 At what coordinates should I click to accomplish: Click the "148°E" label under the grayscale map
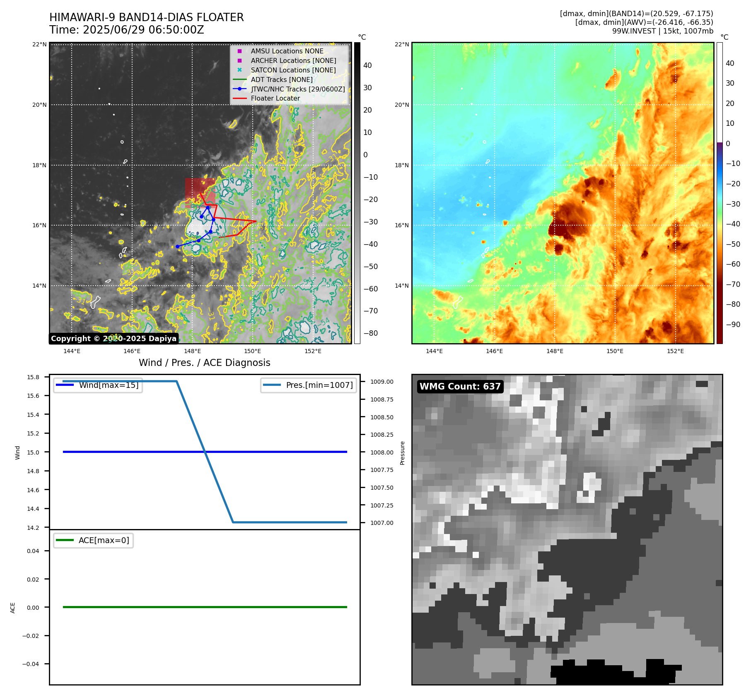coord(192,351)
